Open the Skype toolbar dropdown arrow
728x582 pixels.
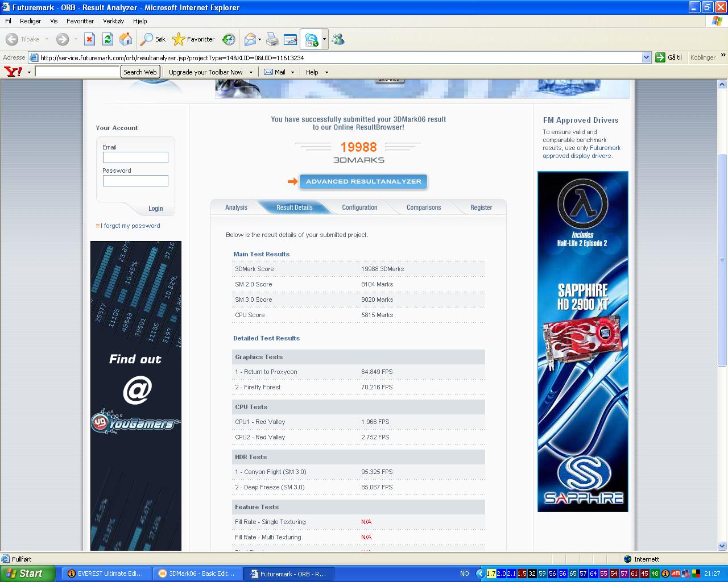coord(324,39)
